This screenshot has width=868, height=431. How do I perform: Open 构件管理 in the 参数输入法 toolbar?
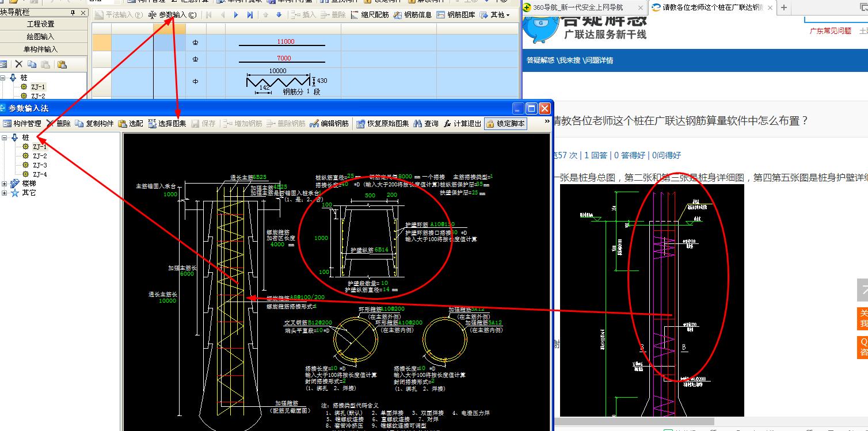(x=22, y=124)
